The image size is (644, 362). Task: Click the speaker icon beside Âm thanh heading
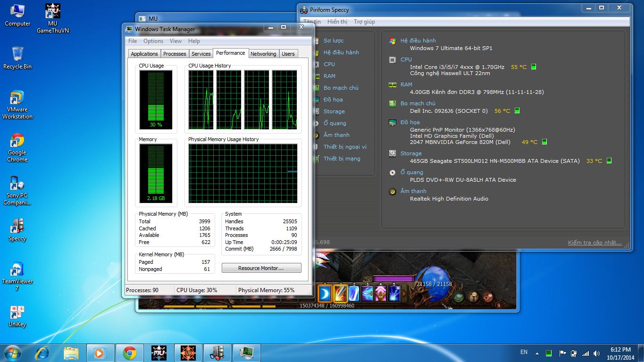tap(392, 191)
